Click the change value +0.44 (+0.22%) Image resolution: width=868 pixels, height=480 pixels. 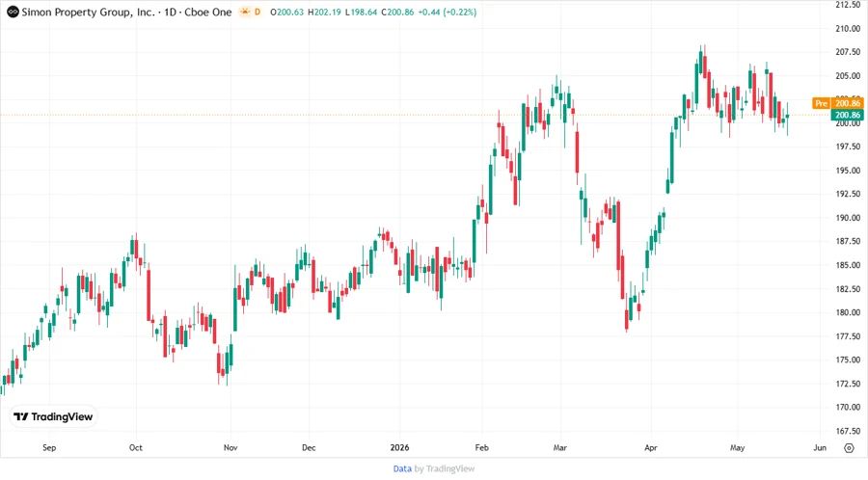[448, 12]
